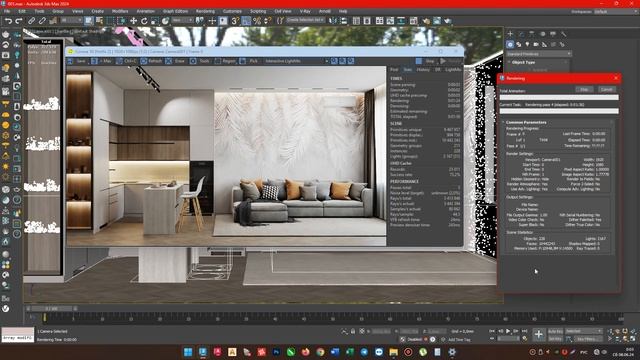Open the V-Ray menu
Viewport: 640px width, 360px height.
pos(305,11)
